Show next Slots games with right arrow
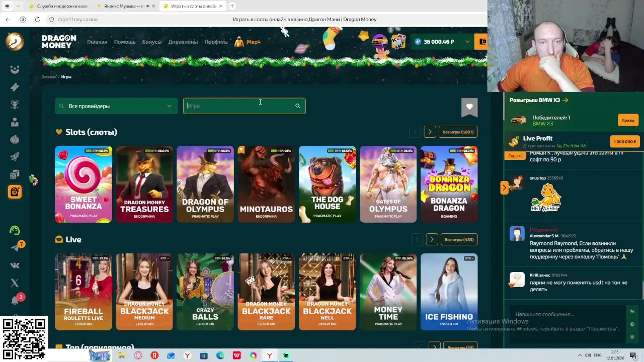 click(x=430, y=132)
